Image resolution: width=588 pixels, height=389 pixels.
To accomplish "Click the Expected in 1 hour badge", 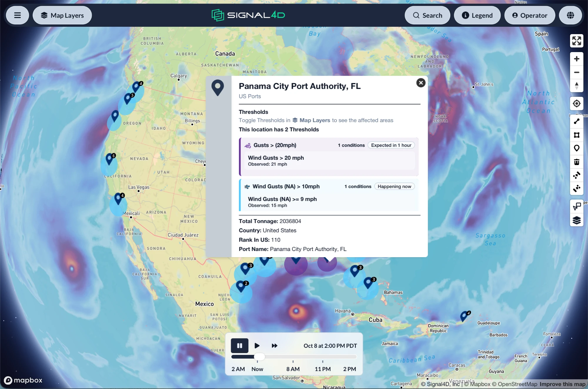I will [x=391, y=145].
